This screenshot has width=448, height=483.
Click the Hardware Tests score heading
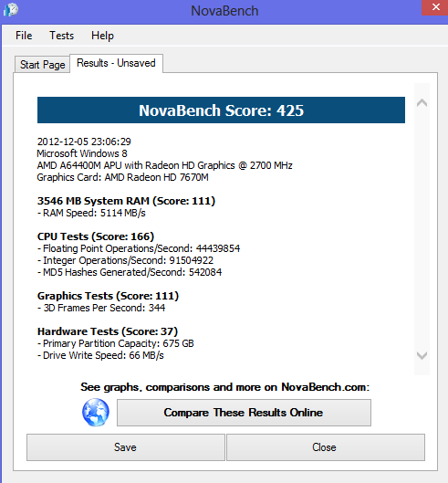point(108,331)
